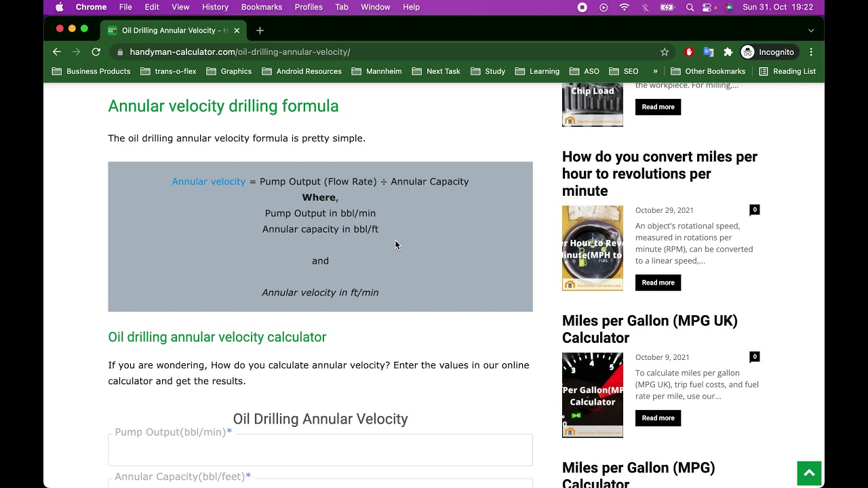Open the Study bookmark folder

[488, 71]
